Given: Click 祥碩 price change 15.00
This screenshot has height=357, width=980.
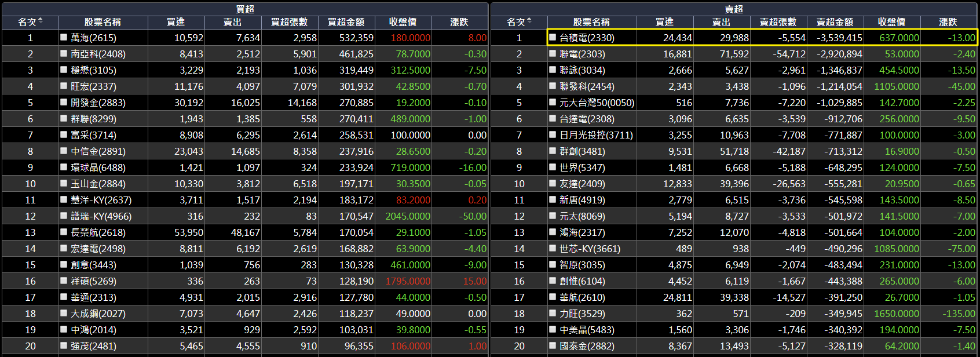Looking at the screenshot, I should tap(474, 281).
